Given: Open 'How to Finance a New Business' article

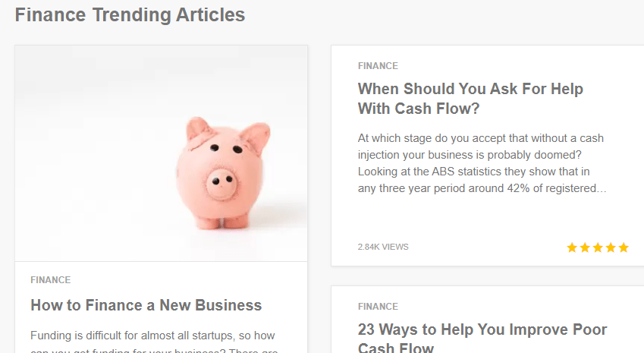Looking at the screenshot, I should (x=146, y=305).
